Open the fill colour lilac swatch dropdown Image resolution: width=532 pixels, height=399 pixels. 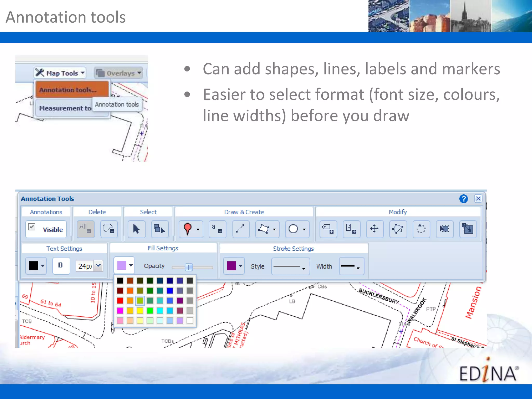click(124, 265)
